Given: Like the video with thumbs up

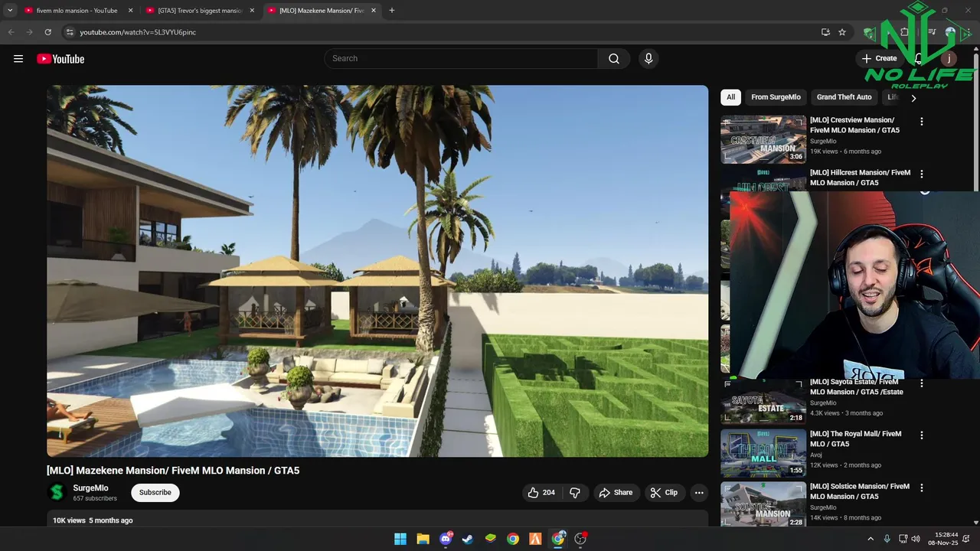Looking at the screenshot, I should click(x=541, y=493).
